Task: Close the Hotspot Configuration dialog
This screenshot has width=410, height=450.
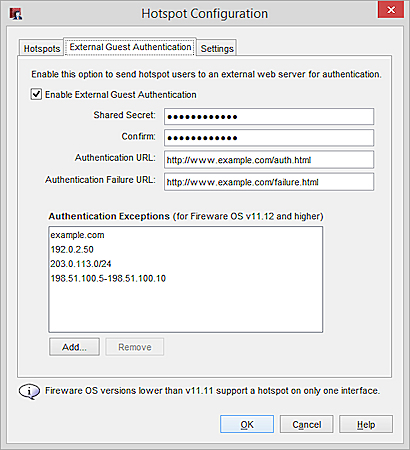Action: 391,10
